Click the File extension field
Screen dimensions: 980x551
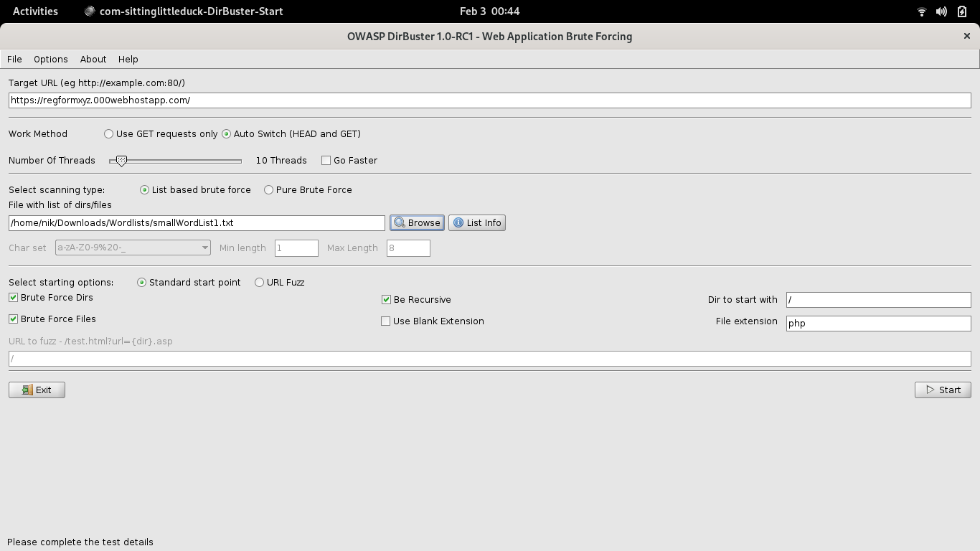878,324
